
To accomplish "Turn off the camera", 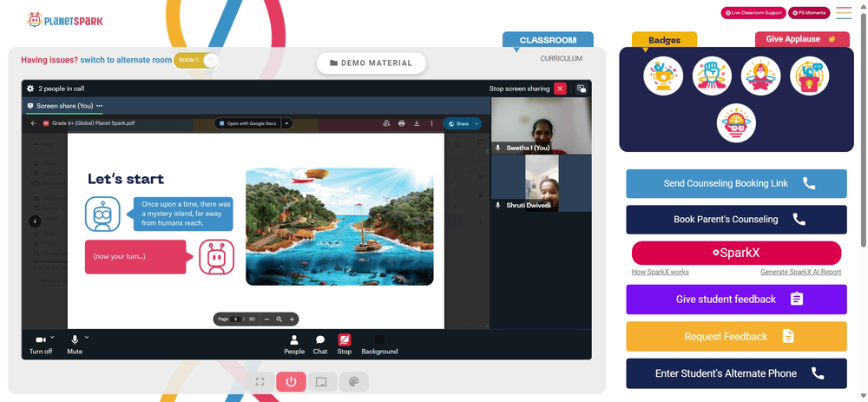I will 41,345.
